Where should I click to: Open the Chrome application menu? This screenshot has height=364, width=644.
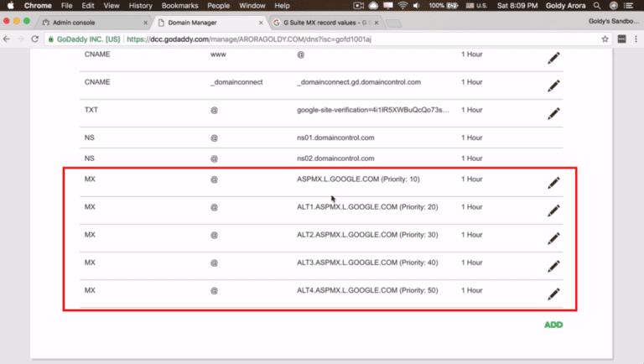point(38,6)
